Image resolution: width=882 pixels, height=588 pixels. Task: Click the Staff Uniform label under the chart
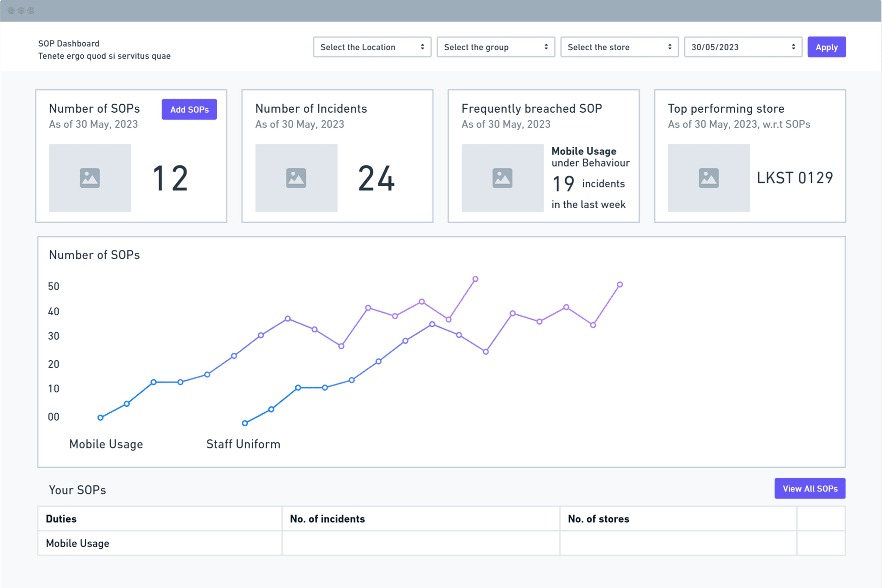click(243, 444)
